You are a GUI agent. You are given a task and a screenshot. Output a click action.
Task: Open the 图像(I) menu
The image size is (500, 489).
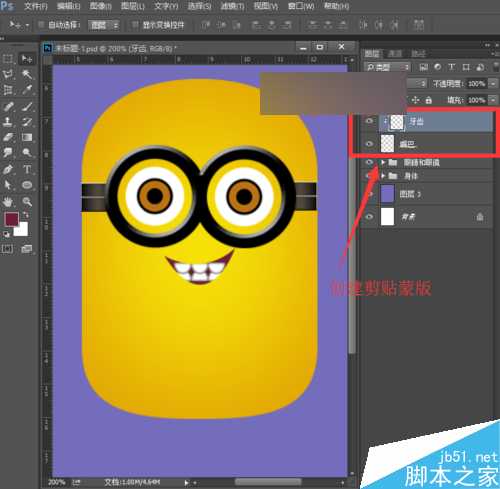[100, 6]
